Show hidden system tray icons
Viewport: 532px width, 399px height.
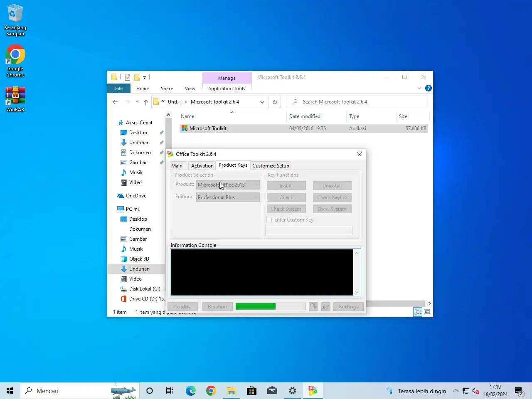[x=456, y=391]
